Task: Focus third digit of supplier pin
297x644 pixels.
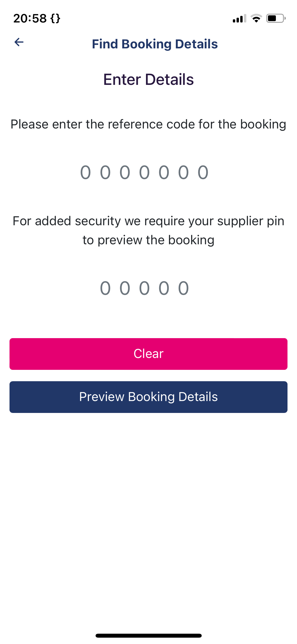Action: click(144, 288)
